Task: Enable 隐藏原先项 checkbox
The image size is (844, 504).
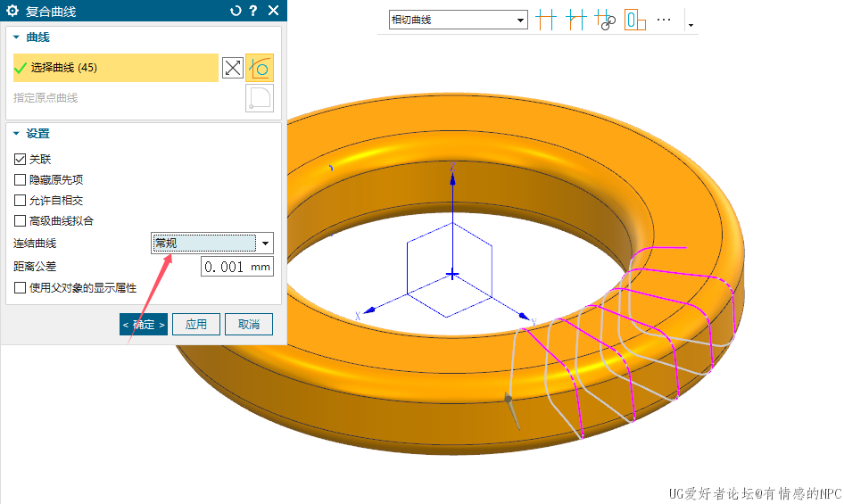Action: [x=21, y=179]
